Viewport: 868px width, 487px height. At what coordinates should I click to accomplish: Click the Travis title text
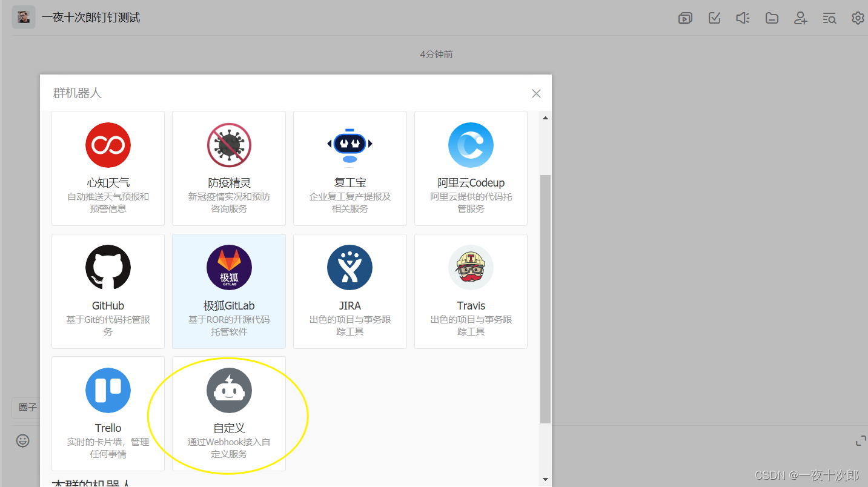pos(471,306)
